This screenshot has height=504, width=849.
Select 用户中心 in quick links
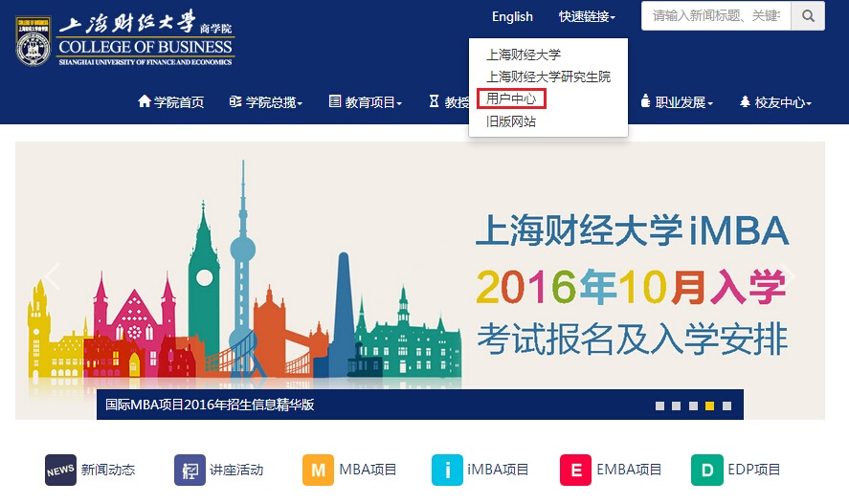(511, 99)
